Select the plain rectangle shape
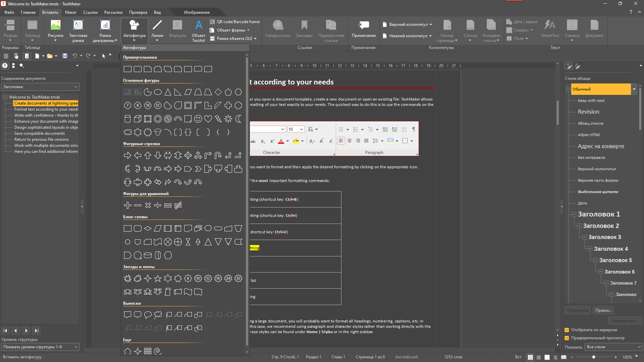644x362 pixels. [x=128, y=69]
